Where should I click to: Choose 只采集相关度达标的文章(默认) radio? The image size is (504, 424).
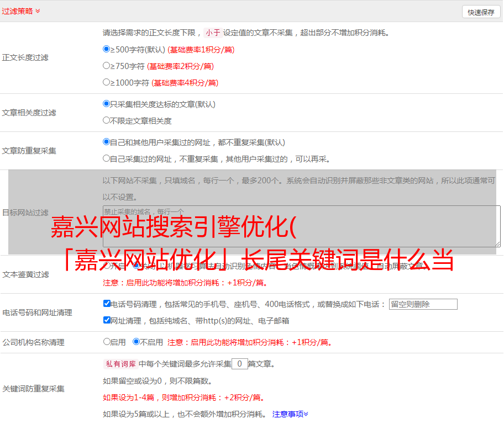pos(107,104)
